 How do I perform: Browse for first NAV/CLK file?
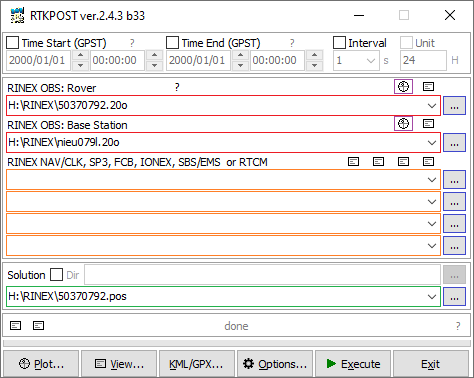click(454, 180)
